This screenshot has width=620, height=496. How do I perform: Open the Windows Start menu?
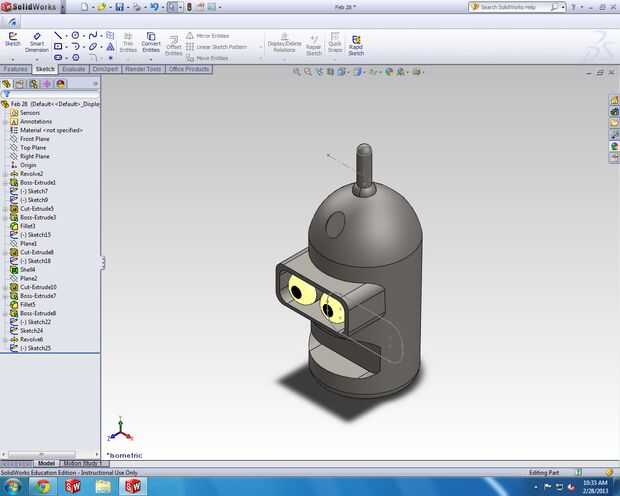click(x=12, y=486)
